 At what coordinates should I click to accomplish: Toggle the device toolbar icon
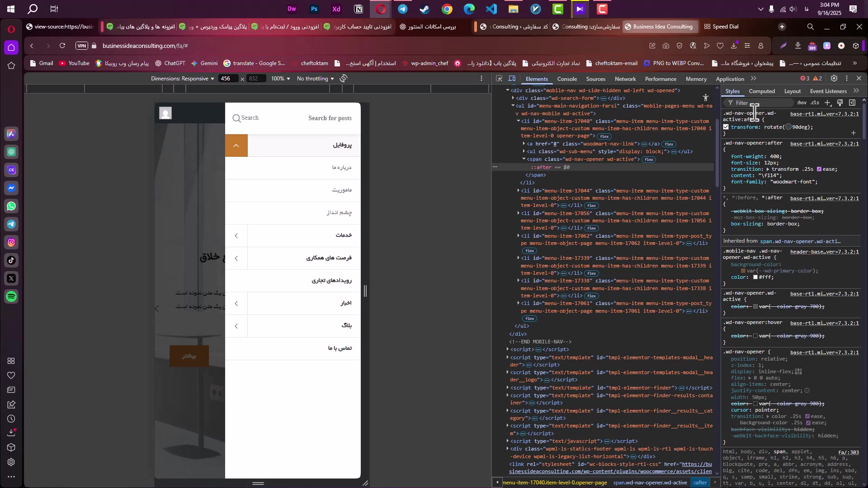(512, 79)
